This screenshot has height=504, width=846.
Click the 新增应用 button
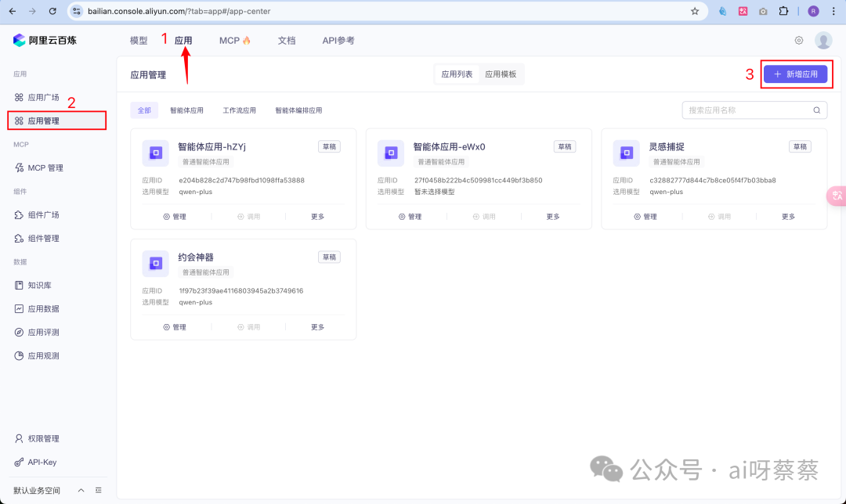[x=797, y=74]
